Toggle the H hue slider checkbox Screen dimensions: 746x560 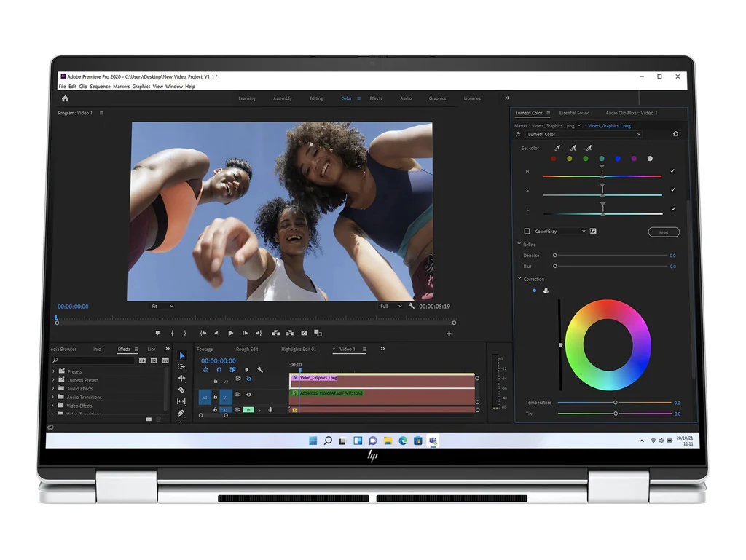click(x=672, y=171)
